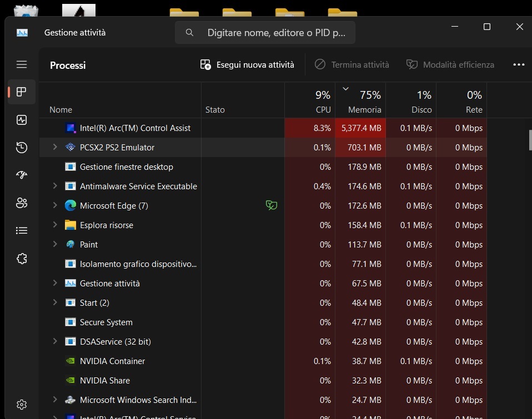Expand the Microsoft Edge (7) group

click(x=55, y=205)
